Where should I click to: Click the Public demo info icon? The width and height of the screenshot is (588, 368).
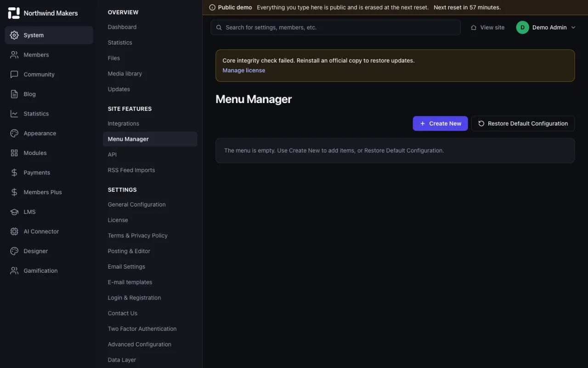(212, 7)
